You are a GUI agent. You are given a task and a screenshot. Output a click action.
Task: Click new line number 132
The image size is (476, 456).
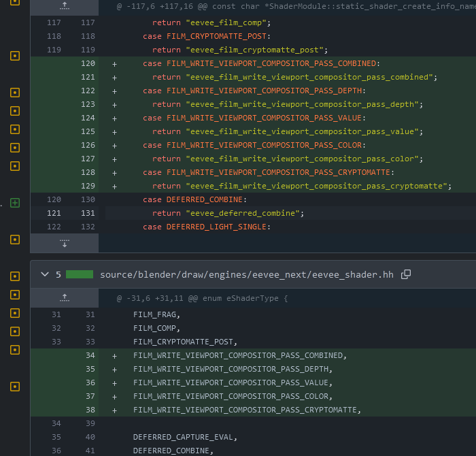(x=88, y=227)
